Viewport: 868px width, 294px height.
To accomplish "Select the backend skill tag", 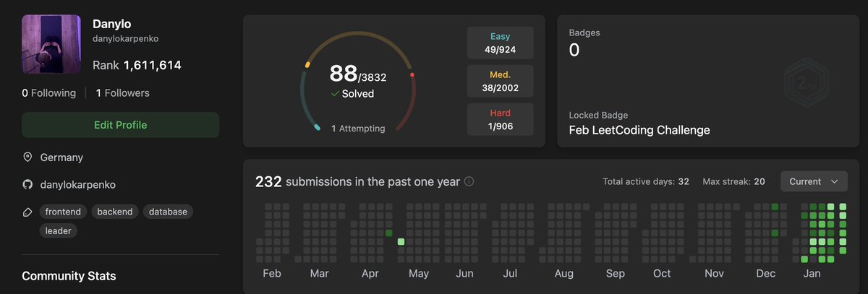I will 115,212.
